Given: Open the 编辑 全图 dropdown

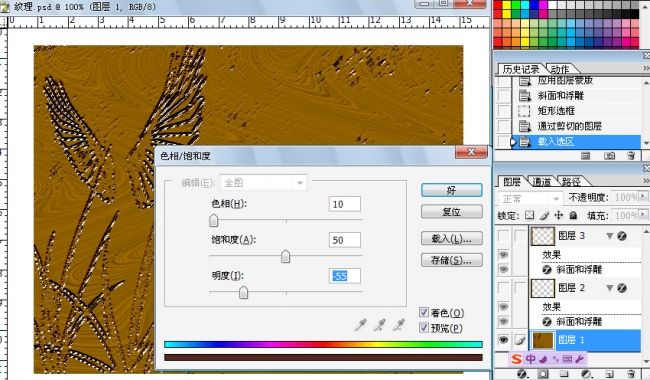Looking at the screenshot, I should (x=264, y=182).
